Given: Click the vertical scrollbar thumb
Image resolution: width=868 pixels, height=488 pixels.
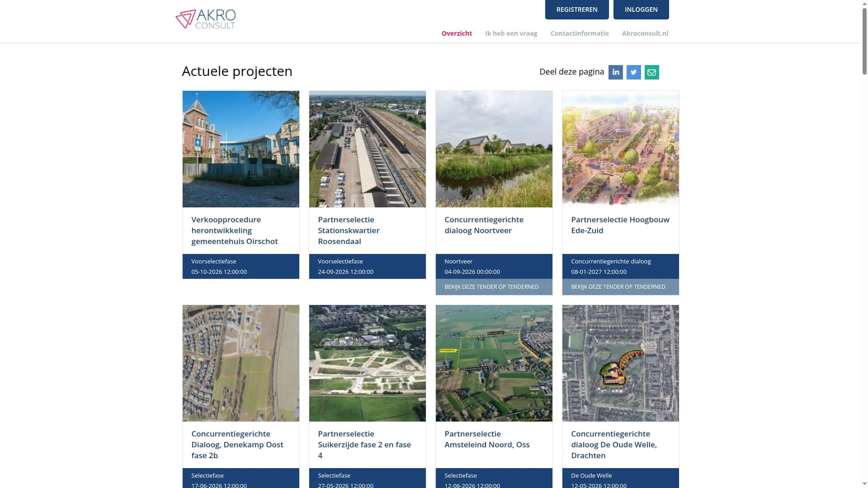Looking at the screenshot, I should click(x=864, y=41).
